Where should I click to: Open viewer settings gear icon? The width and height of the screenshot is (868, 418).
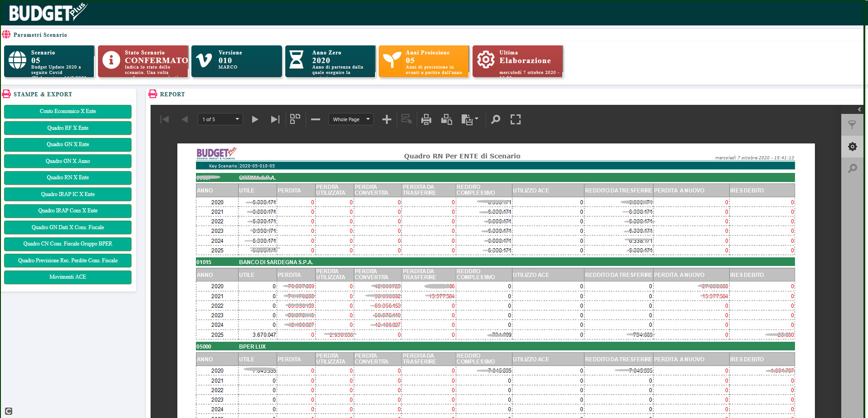[x=853, y=147]
